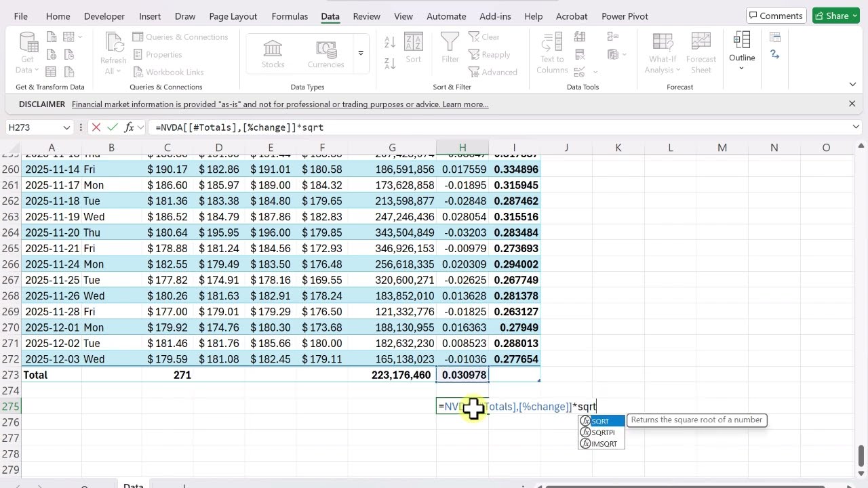Screen dimensions: 868x488
Task: Click the Properties command
Action: (157, 55)
